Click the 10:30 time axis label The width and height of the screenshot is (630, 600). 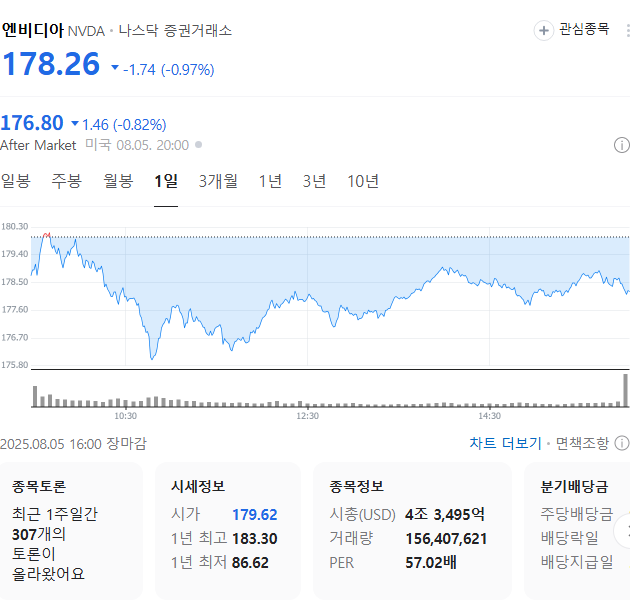pyautogui.click(x=125, y=416)
